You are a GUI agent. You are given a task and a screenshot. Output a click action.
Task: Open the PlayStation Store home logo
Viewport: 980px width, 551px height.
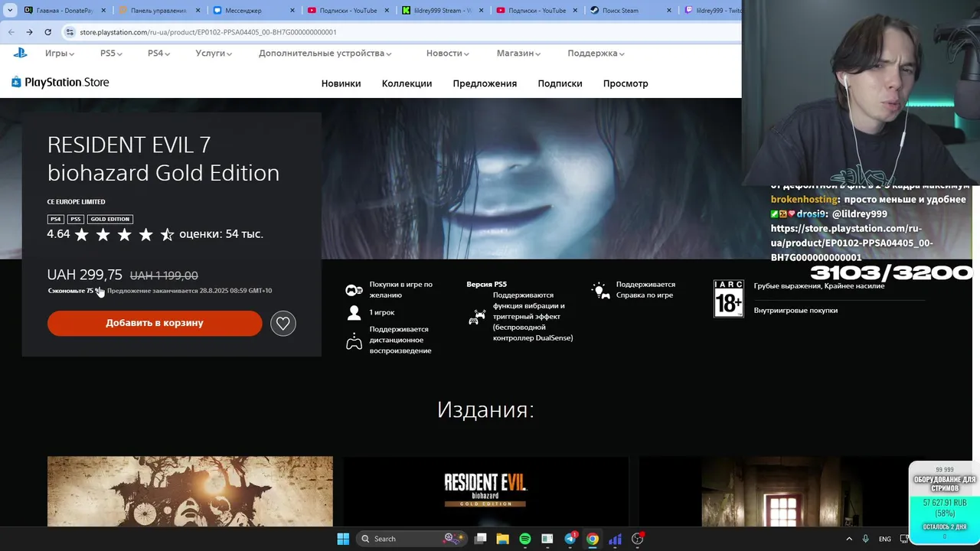tap(60, 83)
